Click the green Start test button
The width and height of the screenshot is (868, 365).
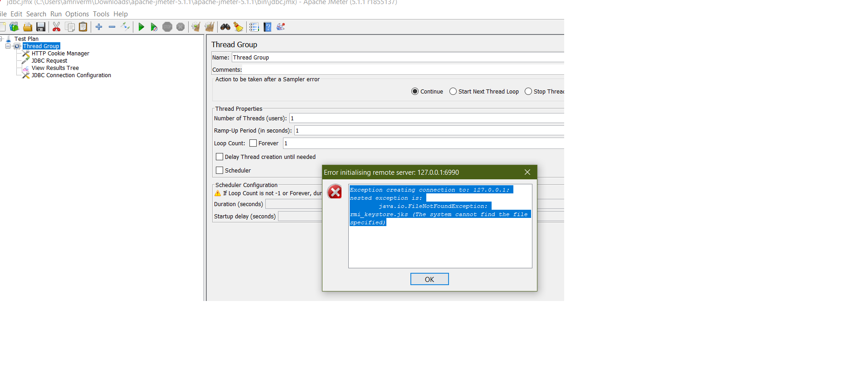point(141,27)
